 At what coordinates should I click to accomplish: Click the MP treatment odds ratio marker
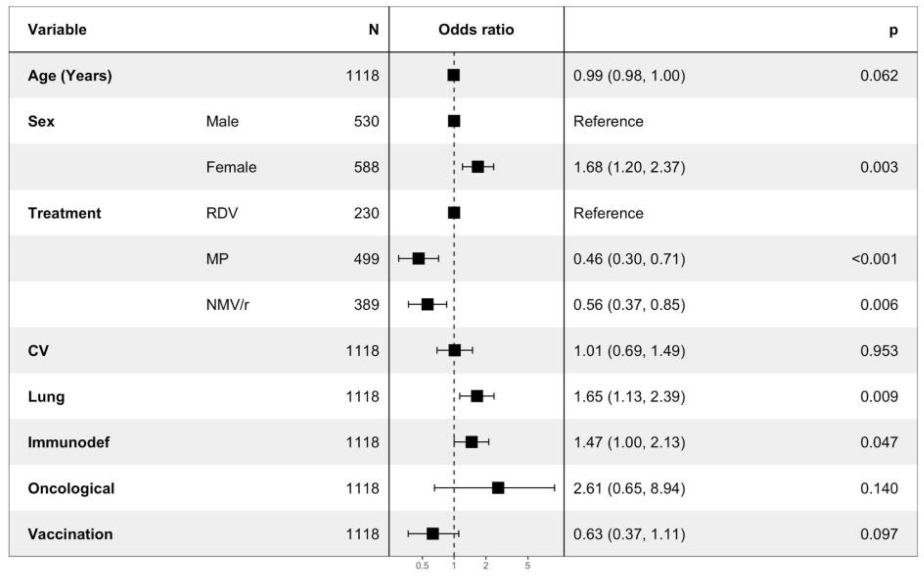[x=418, y=259]
